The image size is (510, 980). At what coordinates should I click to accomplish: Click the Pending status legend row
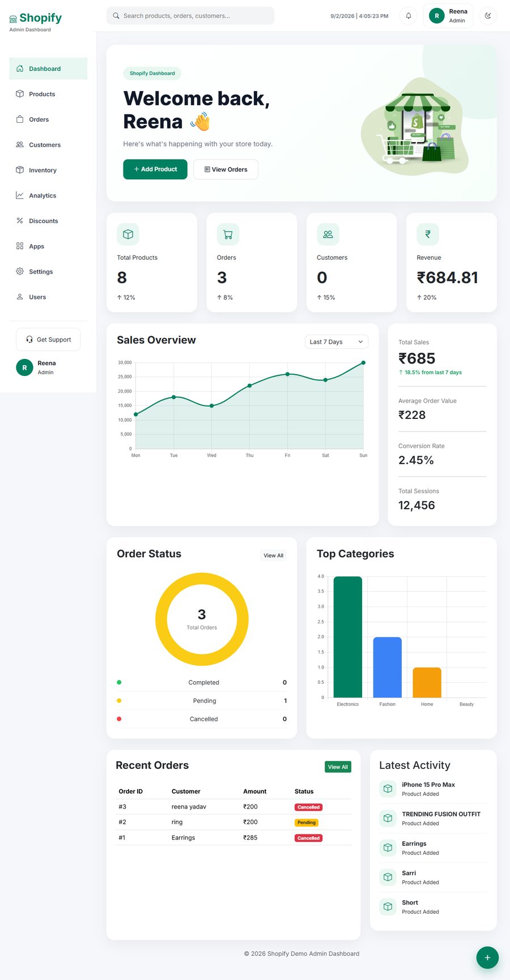[x=202, y=701]
